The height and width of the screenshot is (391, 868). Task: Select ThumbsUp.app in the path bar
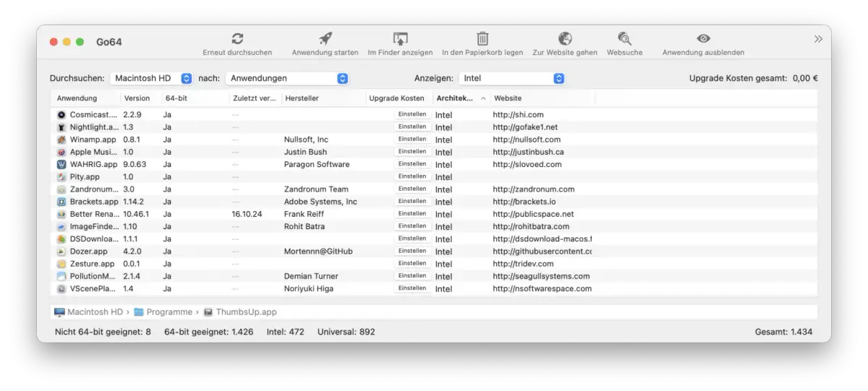click(240, 312)
